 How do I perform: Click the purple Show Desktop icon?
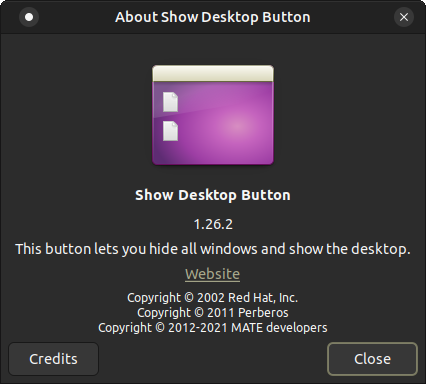pos(213,115)
